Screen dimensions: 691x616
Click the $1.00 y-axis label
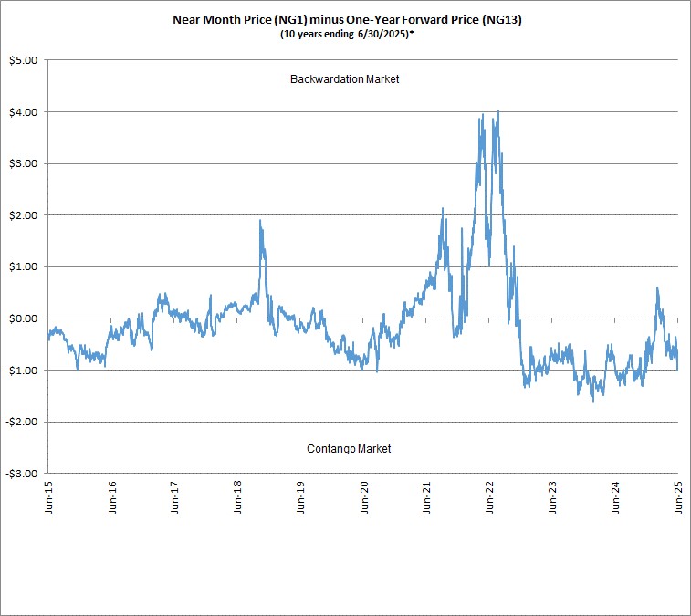[24, 267]
